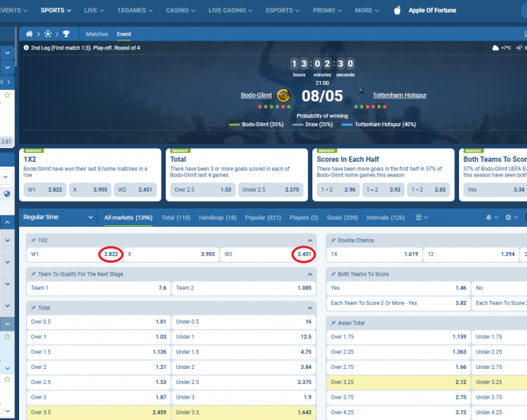Click Apple Of Fortune apple icon
Viewport: 527px width, 420px height.
coord(397,11)
